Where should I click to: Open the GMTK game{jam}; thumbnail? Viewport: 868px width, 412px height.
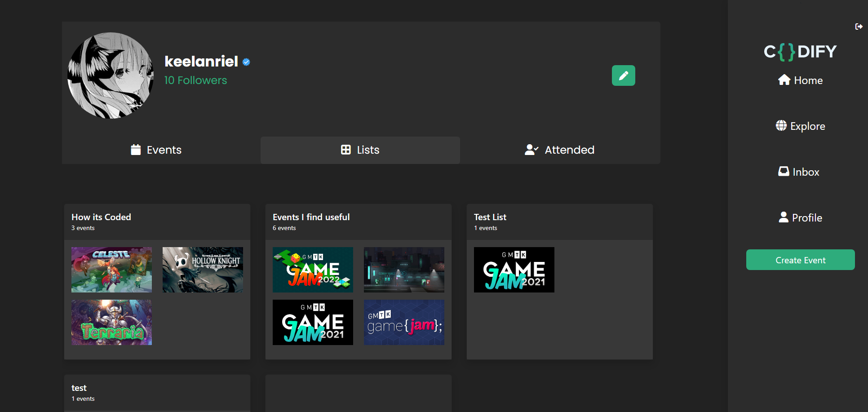click(x=404, y=323)
